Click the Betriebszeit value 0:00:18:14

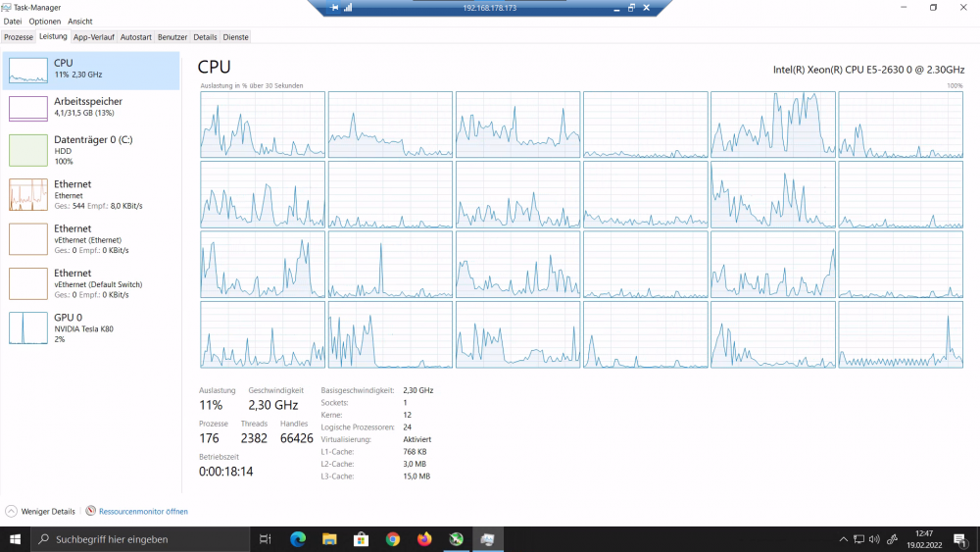point(225,472)
